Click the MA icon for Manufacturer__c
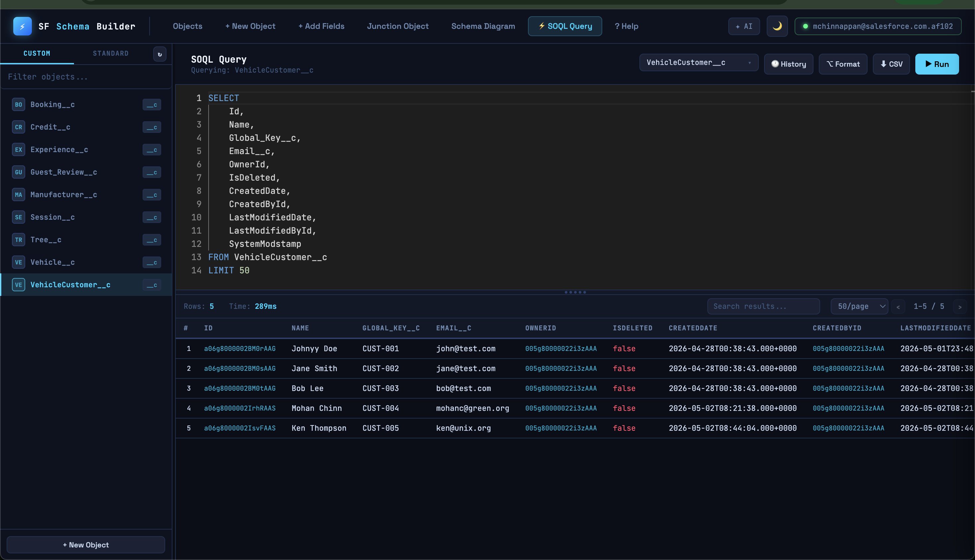Image resolution: width=975 pixels, height=560 pixels. tap(19, 195)
